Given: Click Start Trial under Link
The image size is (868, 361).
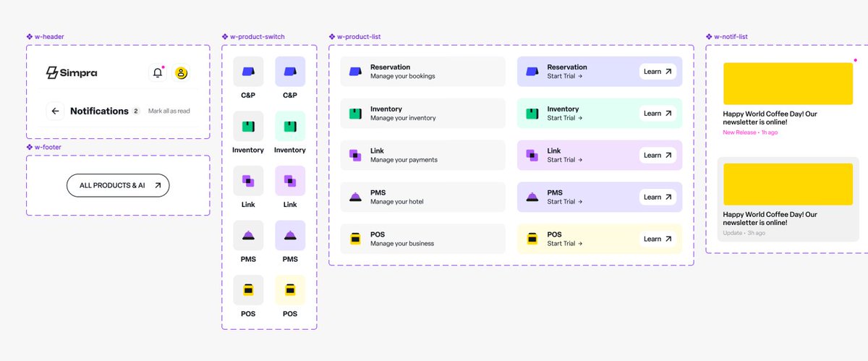Looking at the screenshot, I should pos(565,160).
